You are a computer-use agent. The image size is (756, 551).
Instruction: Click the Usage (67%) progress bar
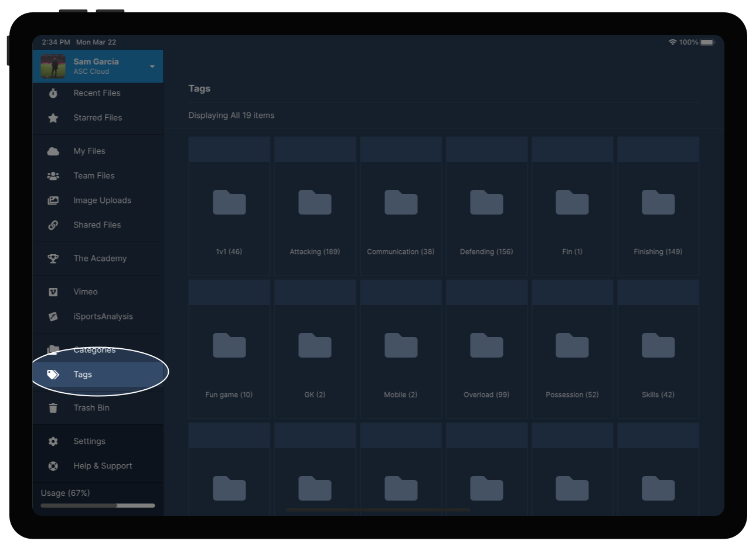click(98, 505)
